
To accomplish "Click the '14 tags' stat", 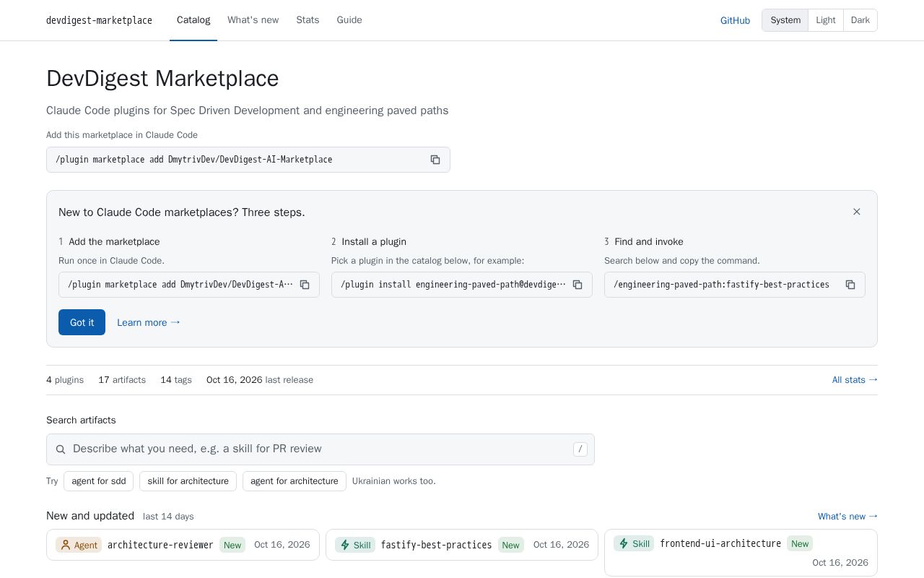I will click(x=176, y=380).
